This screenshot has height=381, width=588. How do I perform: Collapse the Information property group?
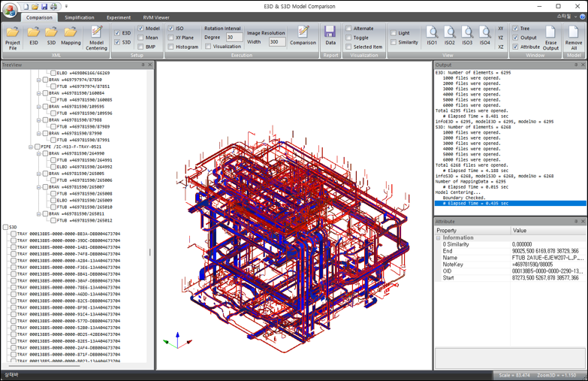coord(439,237)
